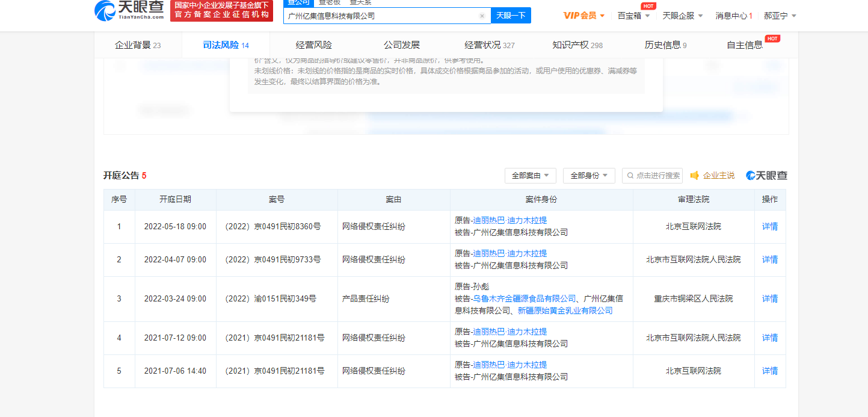
Task: Switch to the 经营状况 tab
Action: [x=490, y=45]
